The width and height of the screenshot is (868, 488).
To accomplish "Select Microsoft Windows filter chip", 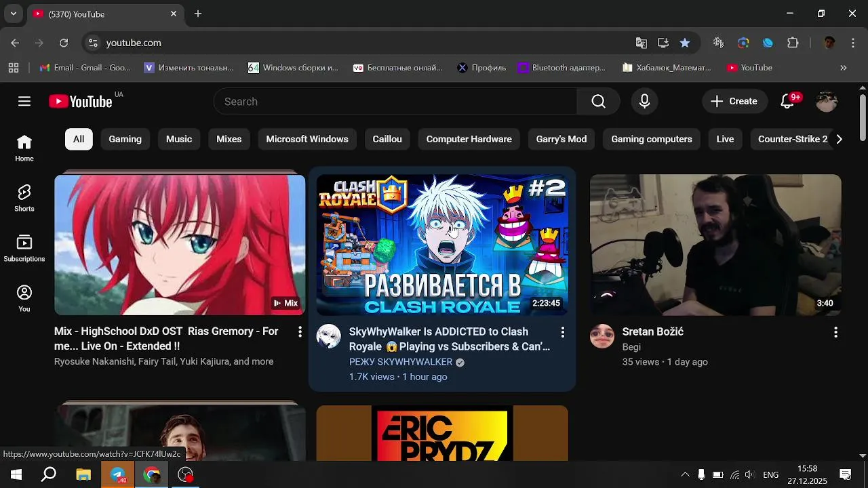I will coord(307,139).
